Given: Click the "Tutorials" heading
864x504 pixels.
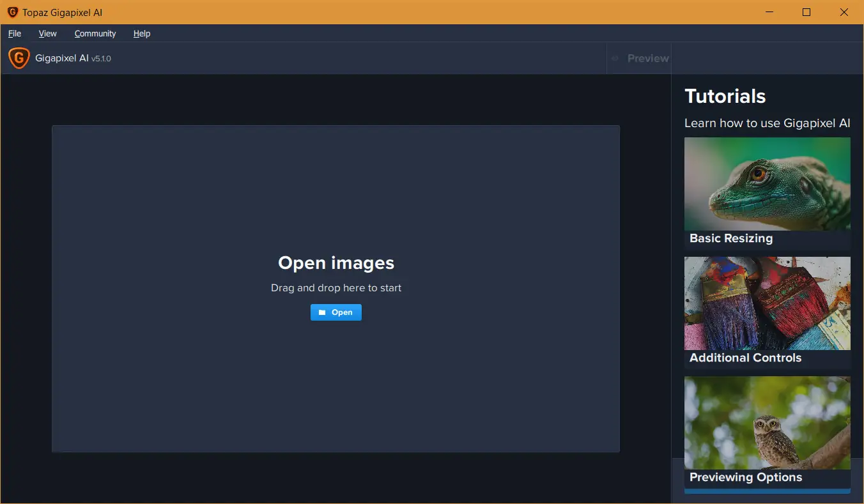Looking at the screenshot, I should [x=725, y=96].
